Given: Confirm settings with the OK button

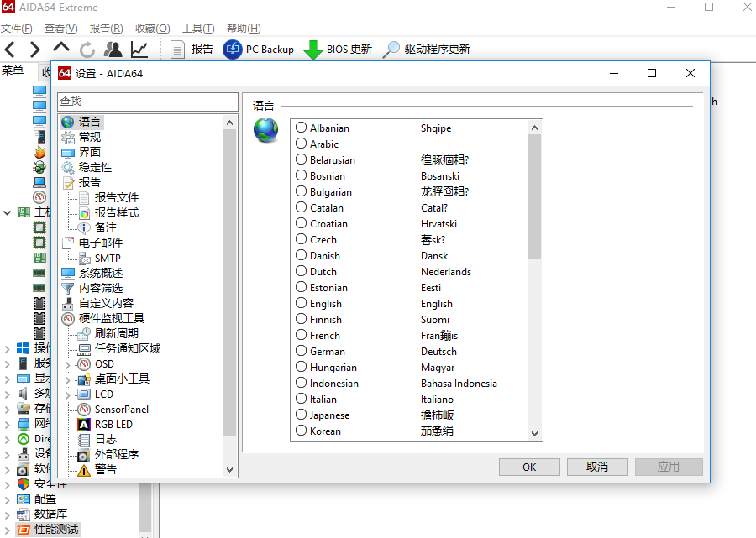Looking at the screenshot, I should (529, 467).
